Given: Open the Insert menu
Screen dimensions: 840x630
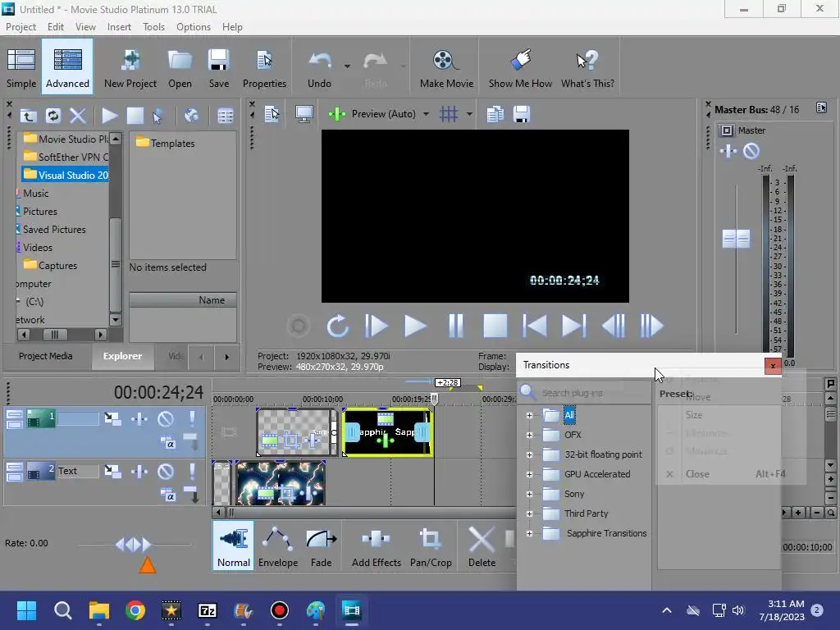Looking at the screenshot, I should pyautogui.click(x=119, y=27).
